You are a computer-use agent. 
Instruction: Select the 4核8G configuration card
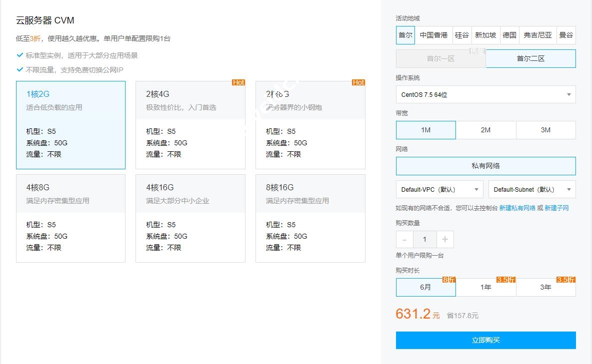70,218
